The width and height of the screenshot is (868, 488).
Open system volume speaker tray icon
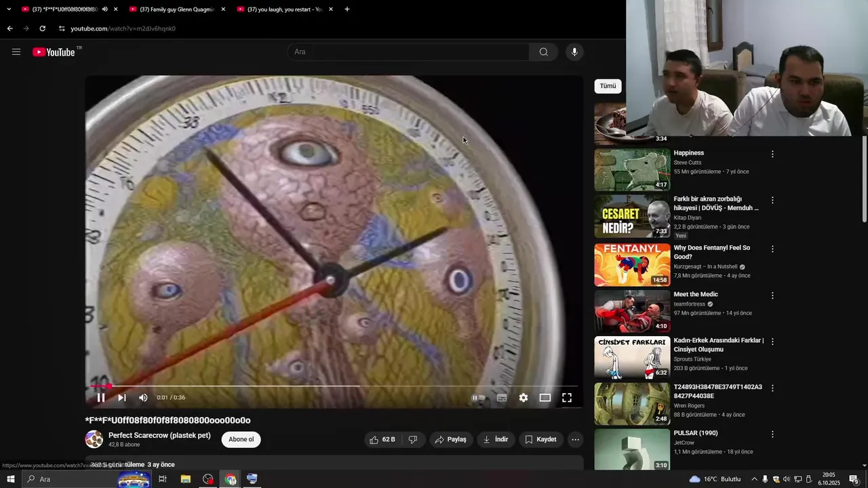787,479
